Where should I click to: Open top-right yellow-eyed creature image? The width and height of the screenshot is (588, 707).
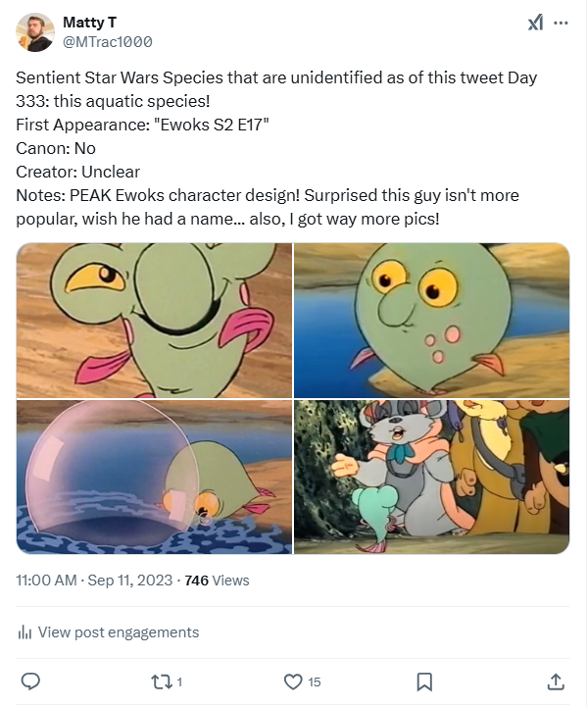click(x=432, y=320)
